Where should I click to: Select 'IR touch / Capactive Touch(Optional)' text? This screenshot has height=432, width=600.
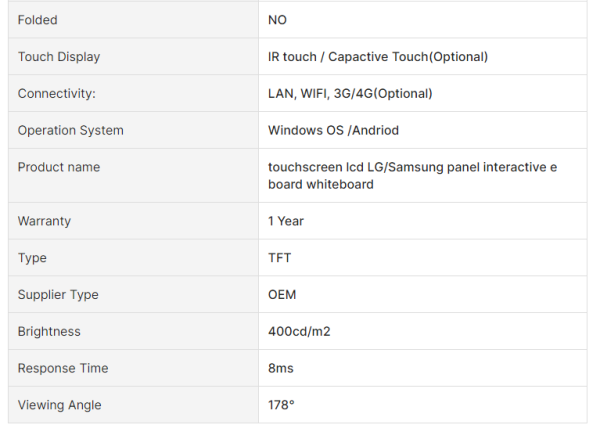pos(378,57)
